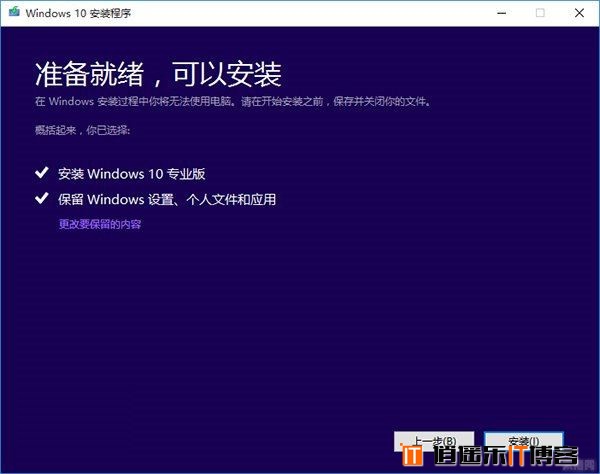Open the 更改要保留的内容 link

click(100, 224)
